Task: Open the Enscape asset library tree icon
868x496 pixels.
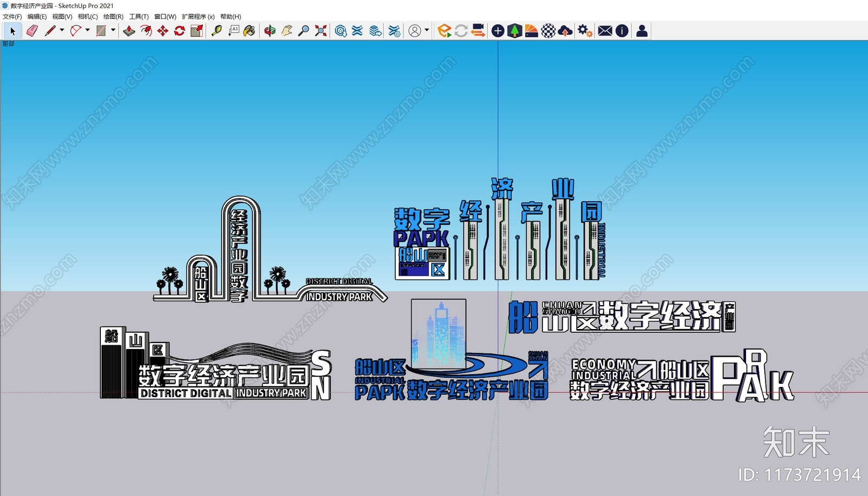Action: pos(514,31)
